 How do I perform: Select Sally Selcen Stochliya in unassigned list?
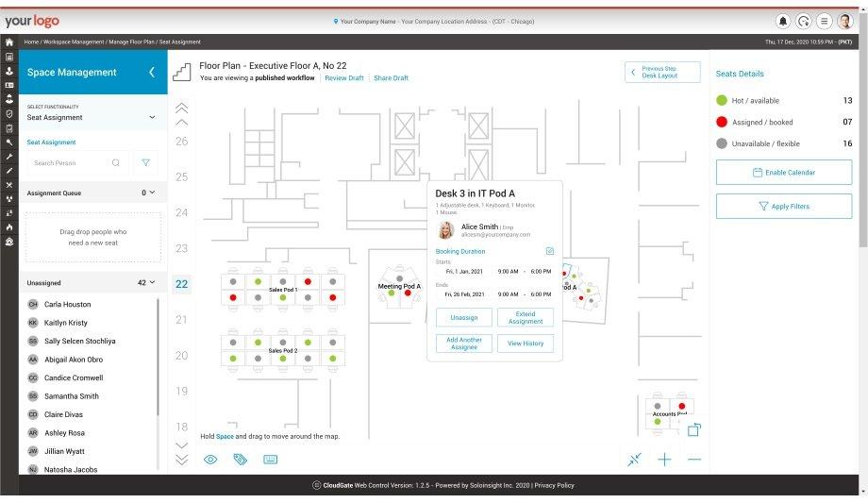79,341
